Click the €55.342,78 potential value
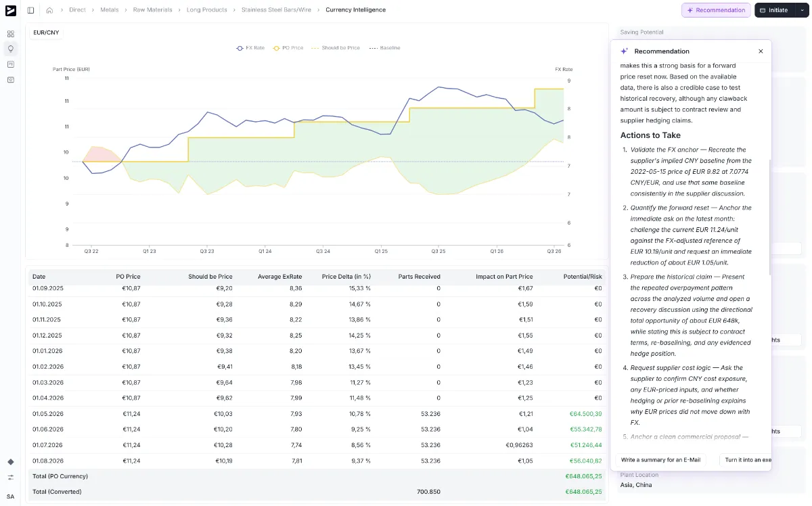The height and width of the screenshot is (506, 812). pyautogui.click(x=585, y=429)
